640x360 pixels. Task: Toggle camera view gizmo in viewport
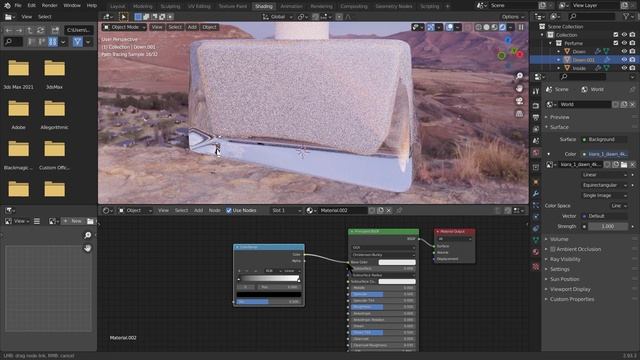point(519,101)
